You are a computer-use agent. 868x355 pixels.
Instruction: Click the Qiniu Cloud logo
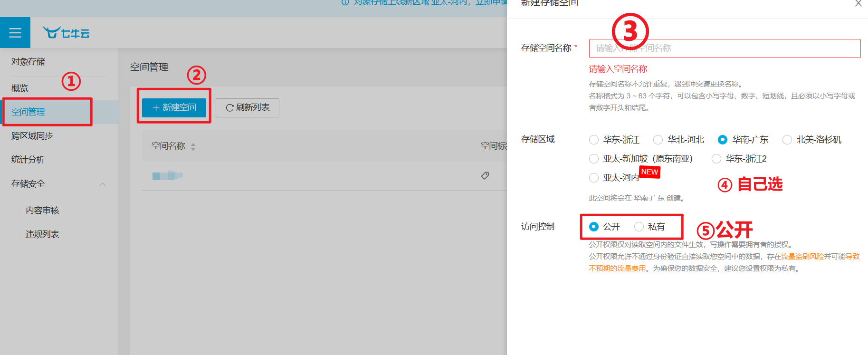point(66,33)
